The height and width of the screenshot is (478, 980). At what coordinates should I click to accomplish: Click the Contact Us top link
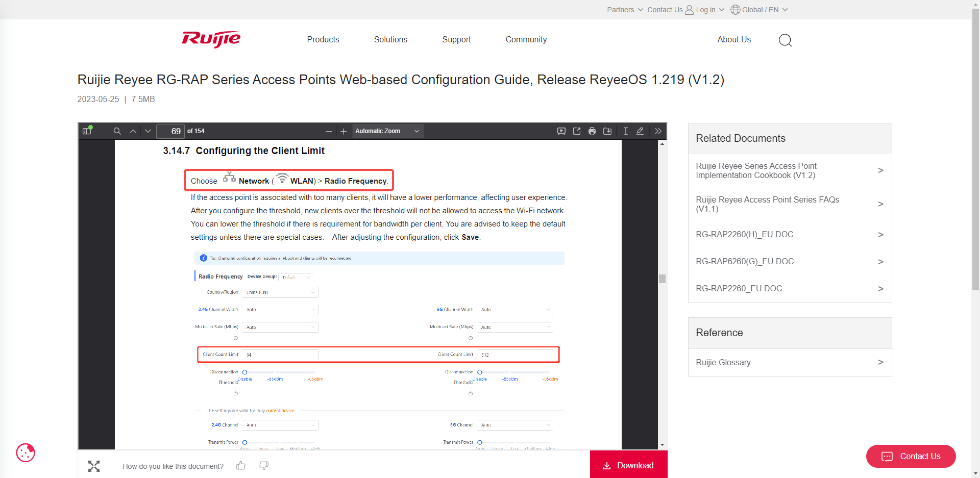pos(665,10)
